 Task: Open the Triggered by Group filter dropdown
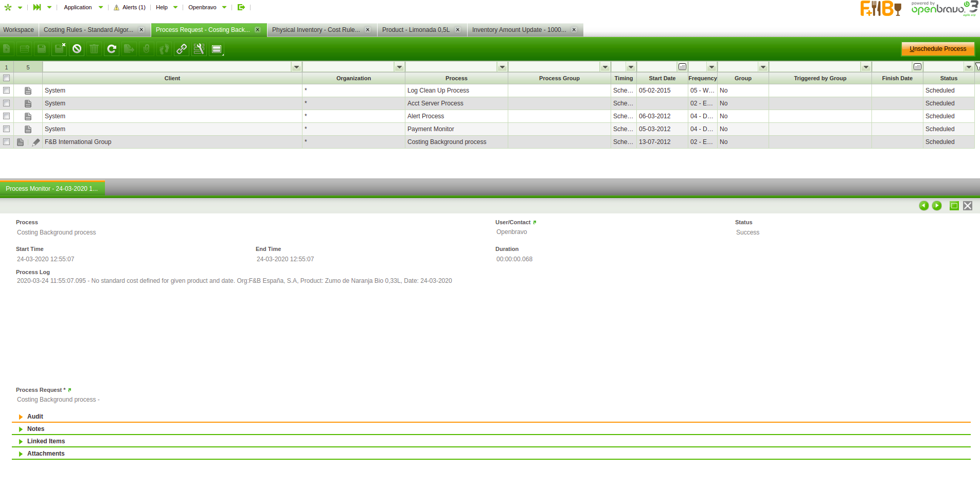click(866, 67)
